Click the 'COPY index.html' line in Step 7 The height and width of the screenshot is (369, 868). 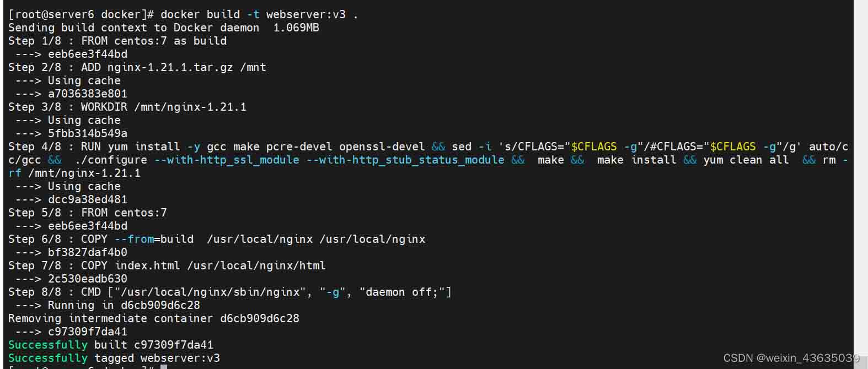[167, 265]
